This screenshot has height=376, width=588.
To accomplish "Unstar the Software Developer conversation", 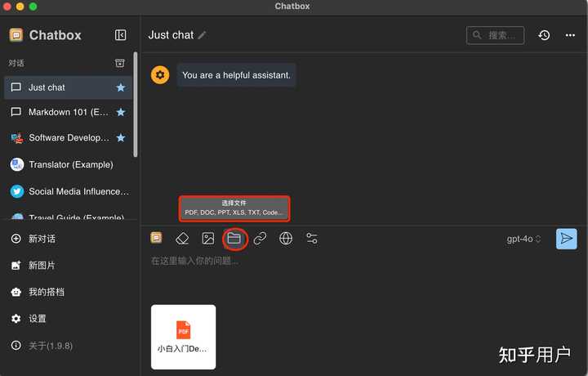I will click(121, 137).
